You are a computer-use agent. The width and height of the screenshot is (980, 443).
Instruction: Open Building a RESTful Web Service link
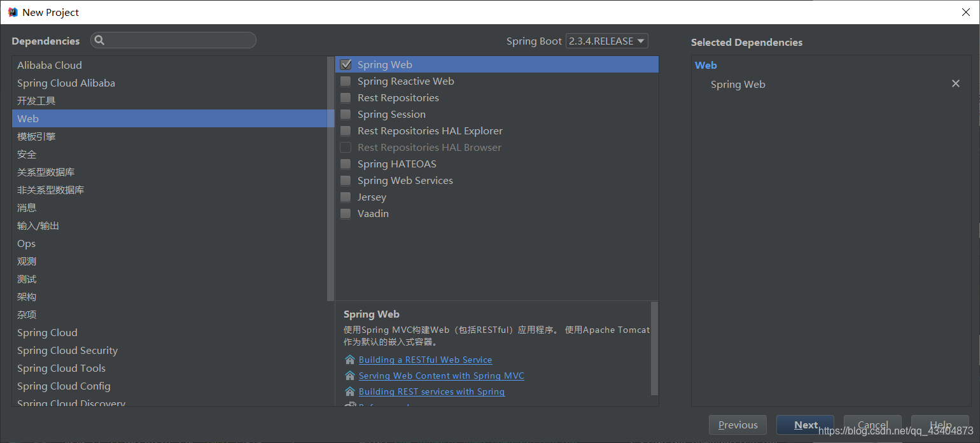(x=425, y=360)
